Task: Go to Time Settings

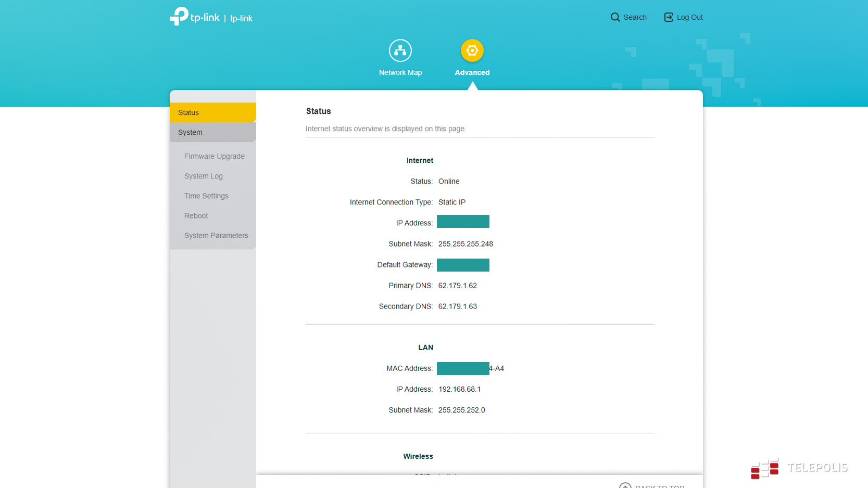Action: (x=206, y=196)
